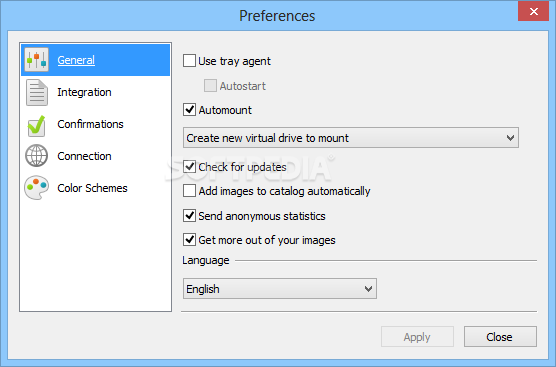Click the General sliders icon

37,60
